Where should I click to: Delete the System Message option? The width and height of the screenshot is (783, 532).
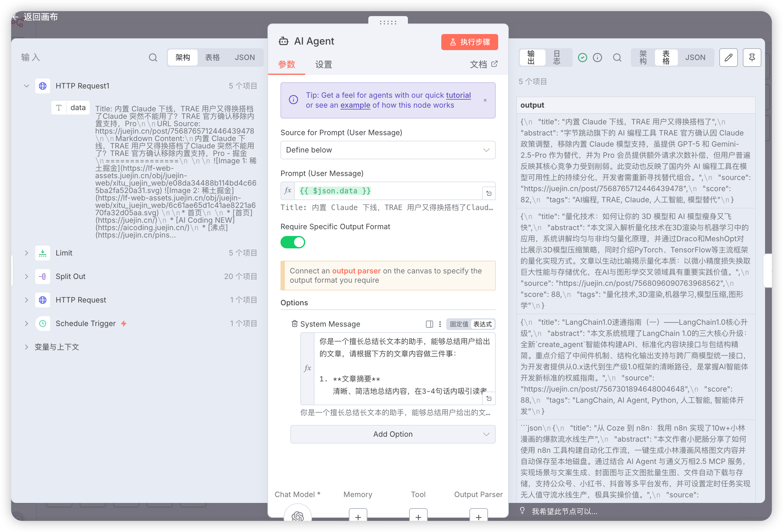tap(294, 324)
